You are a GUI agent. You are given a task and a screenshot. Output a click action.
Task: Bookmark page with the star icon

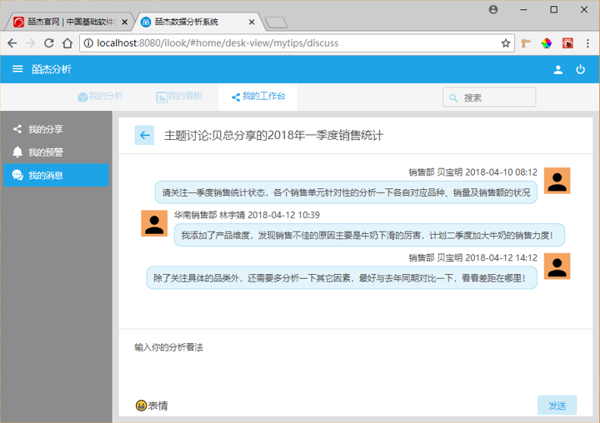point(505,43)
